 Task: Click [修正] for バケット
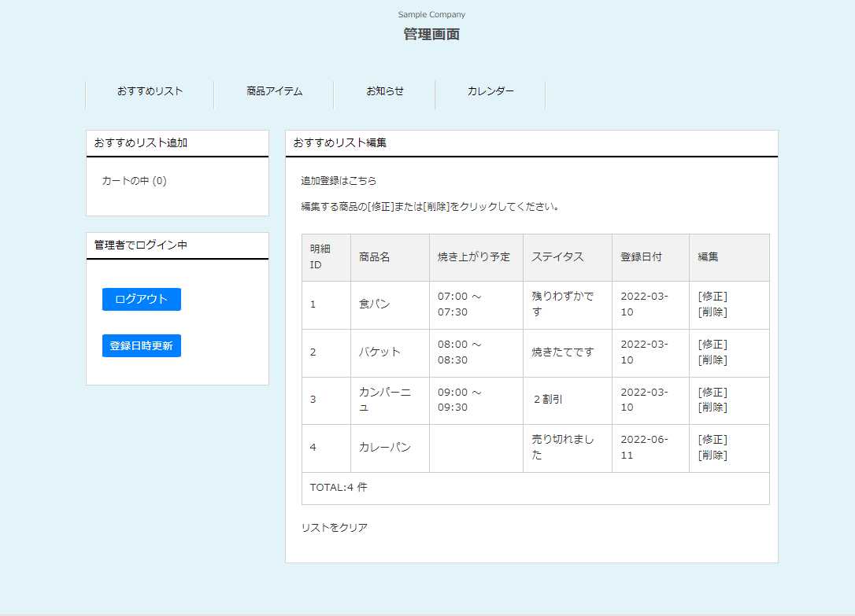711,345
